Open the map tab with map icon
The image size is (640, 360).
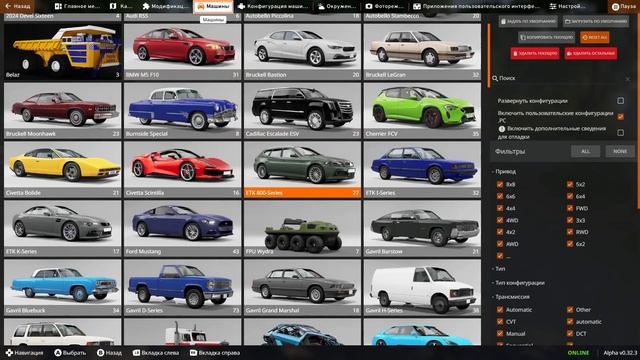pos(121,6)
